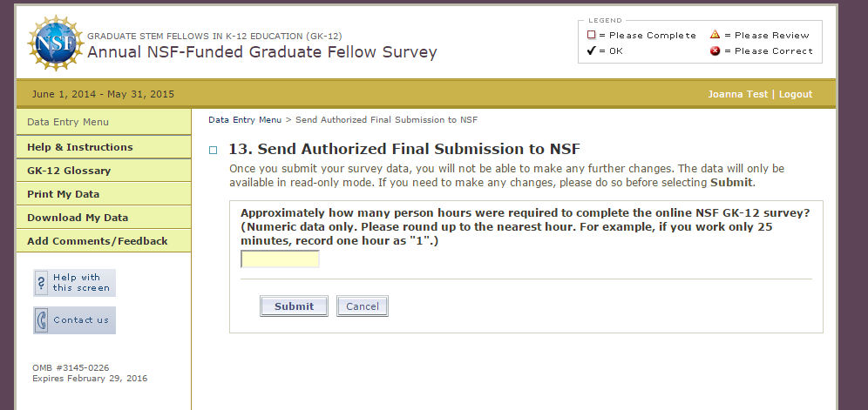The image size is (868, 410).
Task: Focus the person hours input field
Action: coord(280,259)
